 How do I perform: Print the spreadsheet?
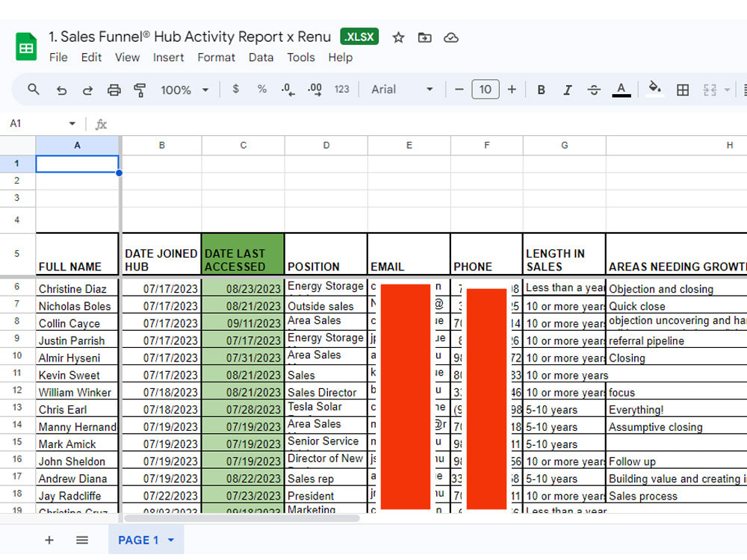point(114,90)
